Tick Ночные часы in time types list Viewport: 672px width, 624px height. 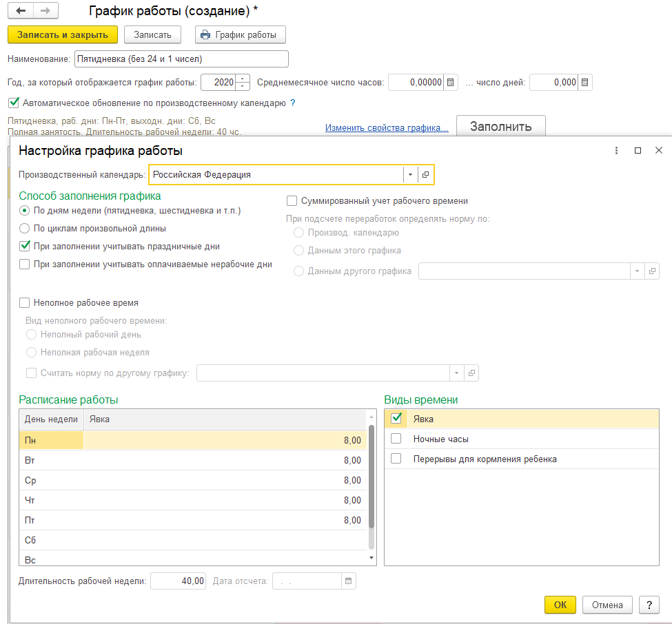396,439
